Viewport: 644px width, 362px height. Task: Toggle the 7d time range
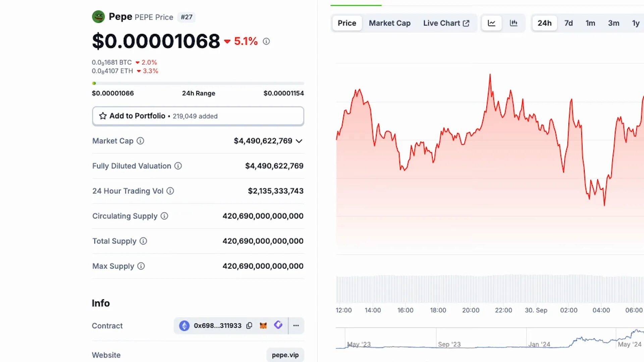(x=568, y=23)
